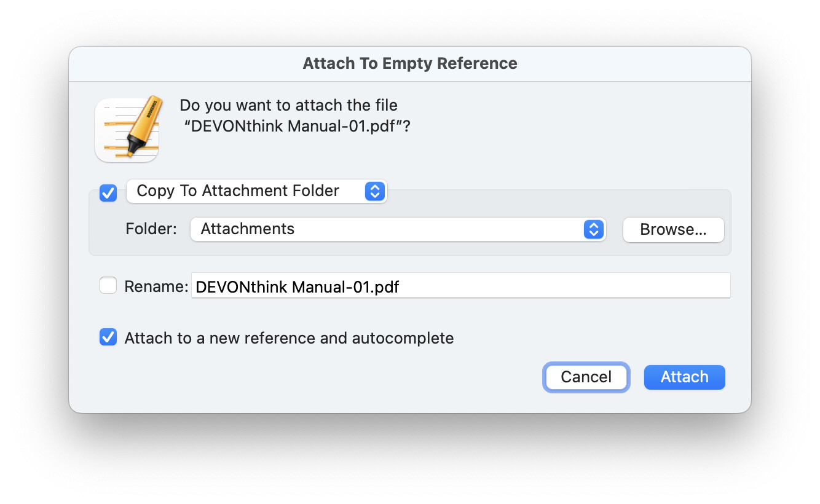Image resolution: width=820 pixels, height=504 pixels.
Task: Enable the Rename checkbox
Action: point(108,285)
